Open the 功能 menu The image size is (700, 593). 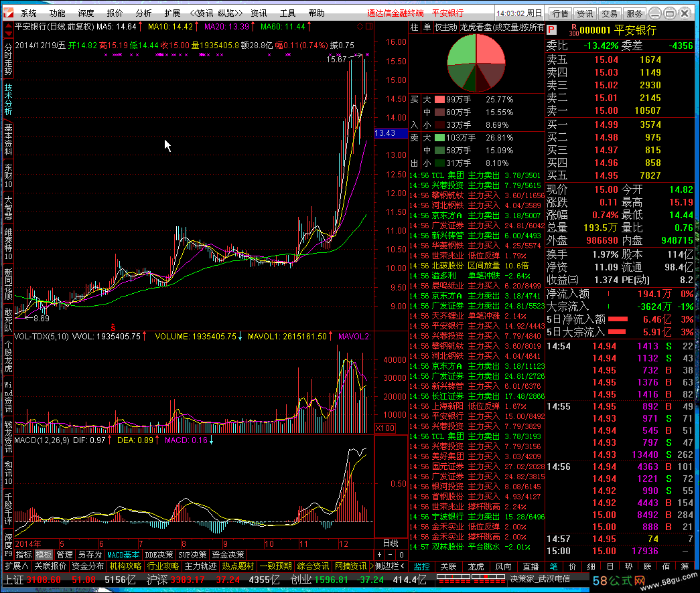pyautogui.click(x=57, y=13)
